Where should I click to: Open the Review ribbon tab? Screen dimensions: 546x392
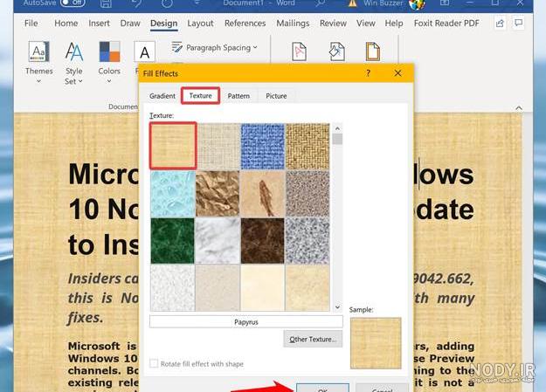point(333,23)
